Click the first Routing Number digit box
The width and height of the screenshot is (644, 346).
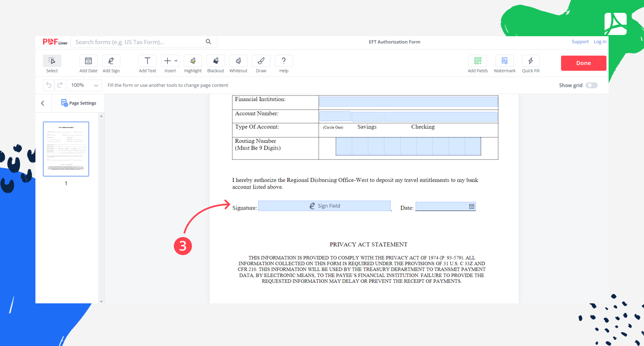[x=344, y=146]
